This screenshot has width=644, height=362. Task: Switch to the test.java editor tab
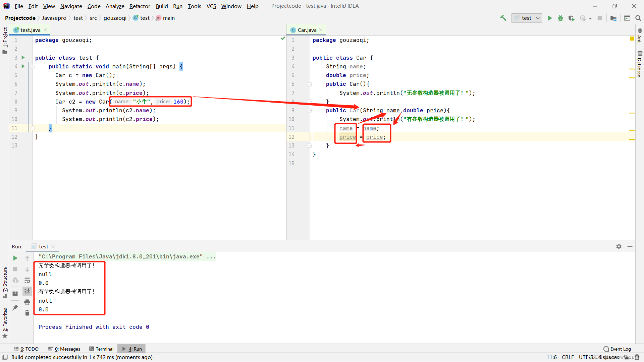point(30,30)
